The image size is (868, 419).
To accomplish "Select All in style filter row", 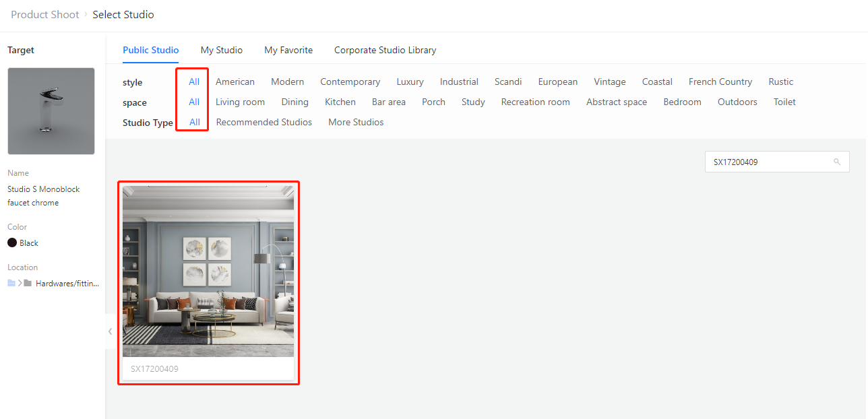I will pyautogui.click(x=194, y=82).
